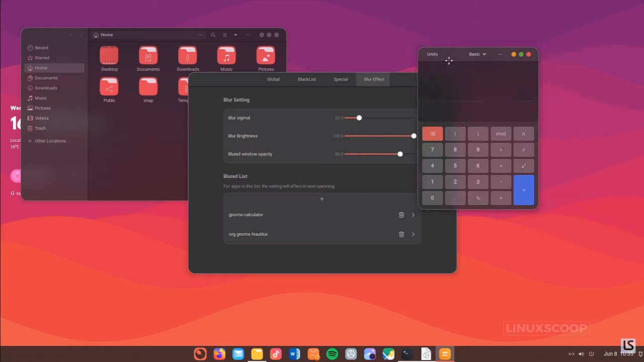Click the equals button in Calculator
Screen dimensions: 644x362
tap(524, 190)
